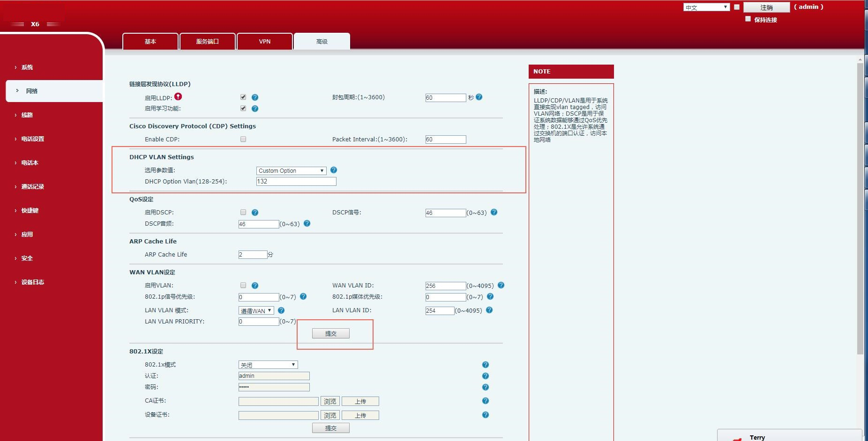Click inside the DHCP Option Vlan input field
The width and height of the screenshot is (868, 441).
(295, 181)
